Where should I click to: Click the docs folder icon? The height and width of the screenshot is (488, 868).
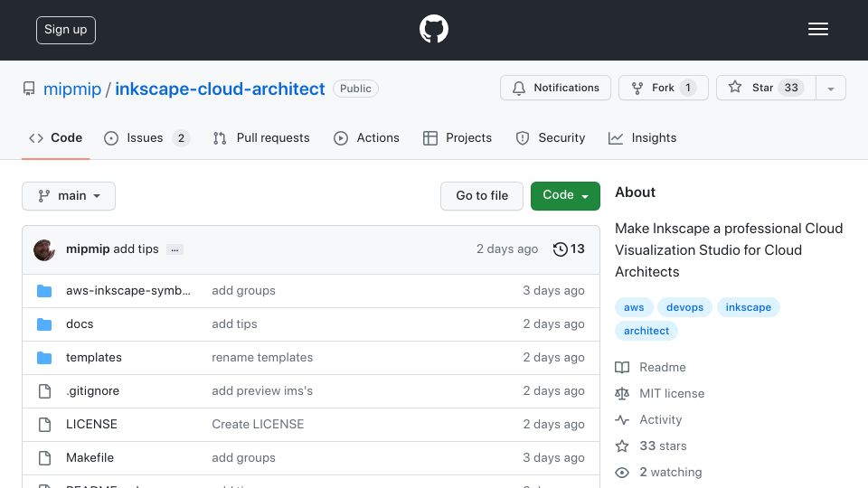click(x=44, y=324)
